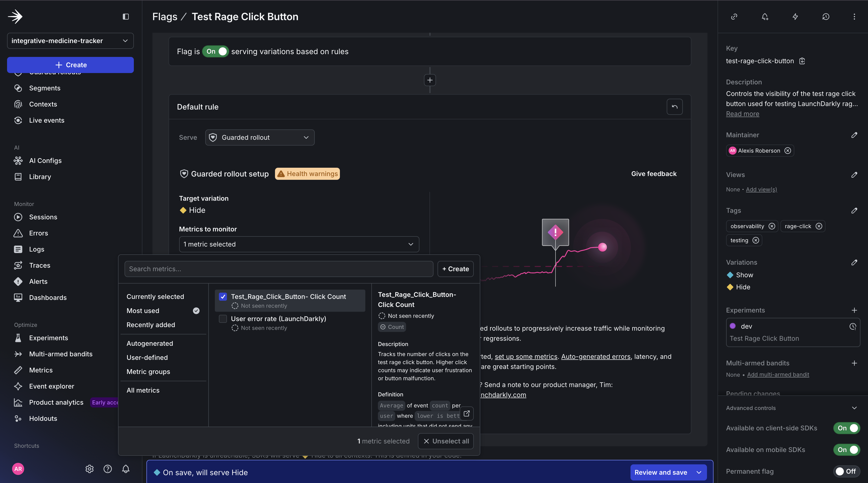The height and width of the screenshot is (483, 868).
Task: Open the integrative-medicine-tracker project dropdown
Action: [70, 41]
